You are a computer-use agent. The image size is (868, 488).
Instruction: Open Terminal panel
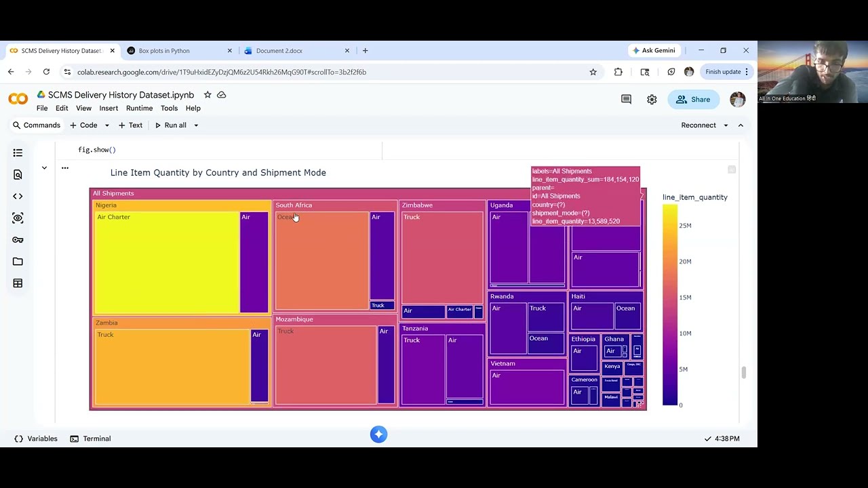(90, 439)
